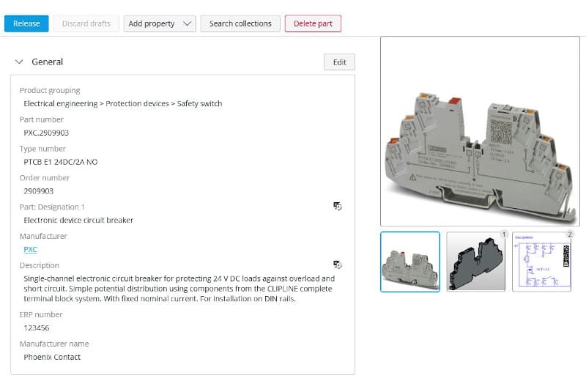Select the gray circuit breaker photo thumbnail
The image size is (586, 392).
coord(410,262)
